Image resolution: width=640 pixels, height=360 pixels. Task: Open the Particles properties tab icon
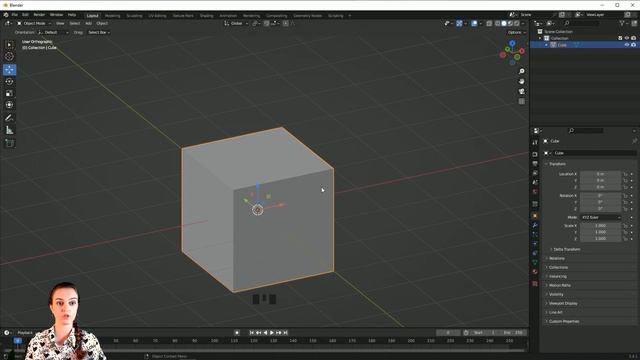pos(535,234)
